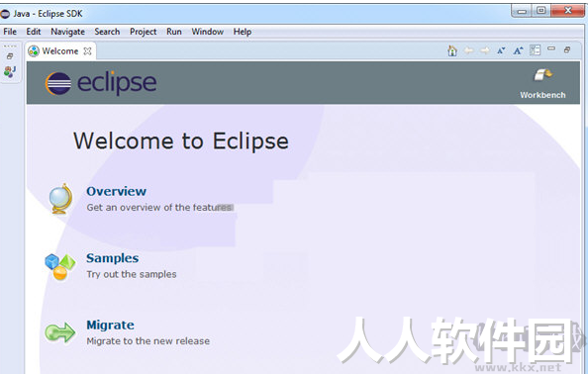Click 'Get an overview of the features' text

[160, 207]
